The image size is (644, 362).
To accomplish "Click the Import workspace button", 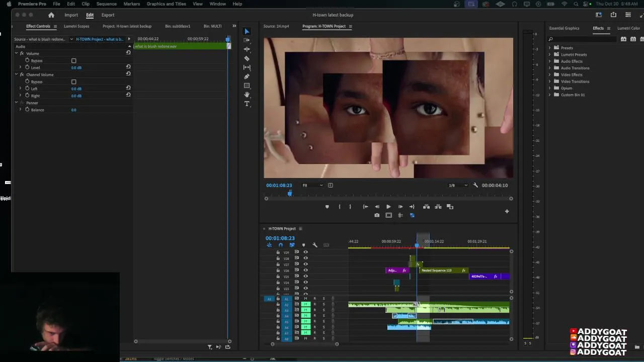I will click(x=71, y=15).
